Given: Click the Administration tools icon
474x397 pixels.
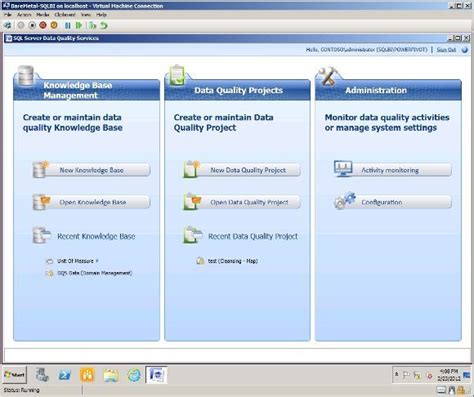Looking at the screenshot, I should 328,76.
